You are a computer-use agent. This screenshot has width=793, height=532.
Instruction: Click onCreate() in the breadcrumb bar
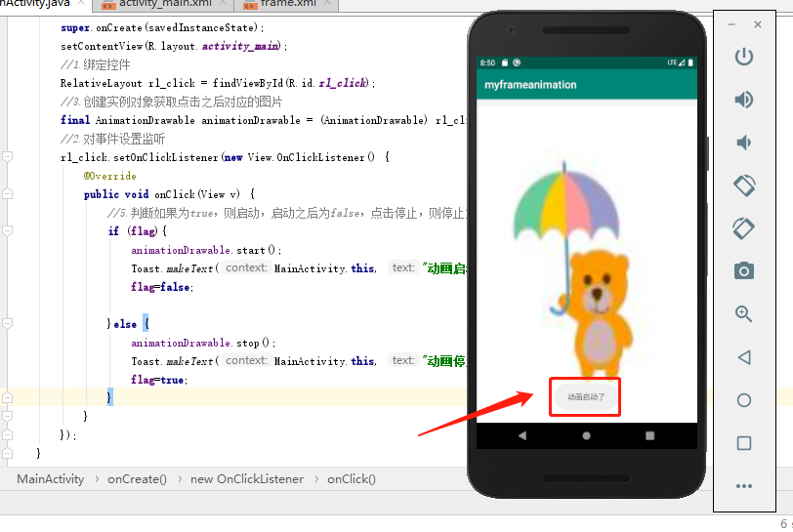(137, 479)
